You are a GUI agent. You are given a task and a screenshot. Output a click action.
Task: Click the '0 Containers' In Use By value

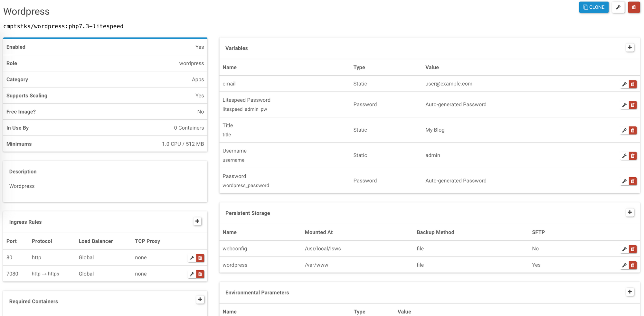pos(189,128)
